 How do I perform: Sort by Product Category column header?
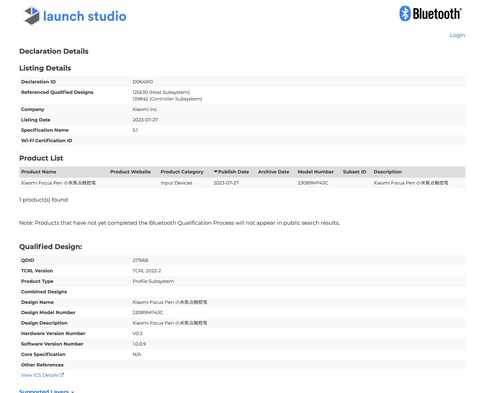point(182,172)
